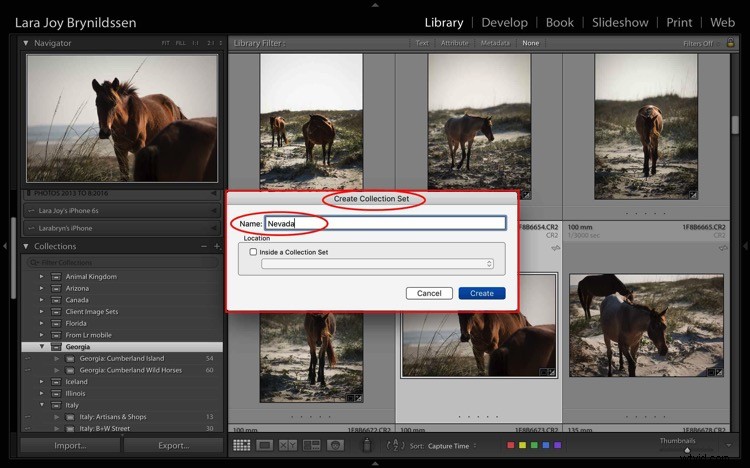This screenshot has width=750, height=468.
Task: Select Text library filter
Action: [422, 43]
